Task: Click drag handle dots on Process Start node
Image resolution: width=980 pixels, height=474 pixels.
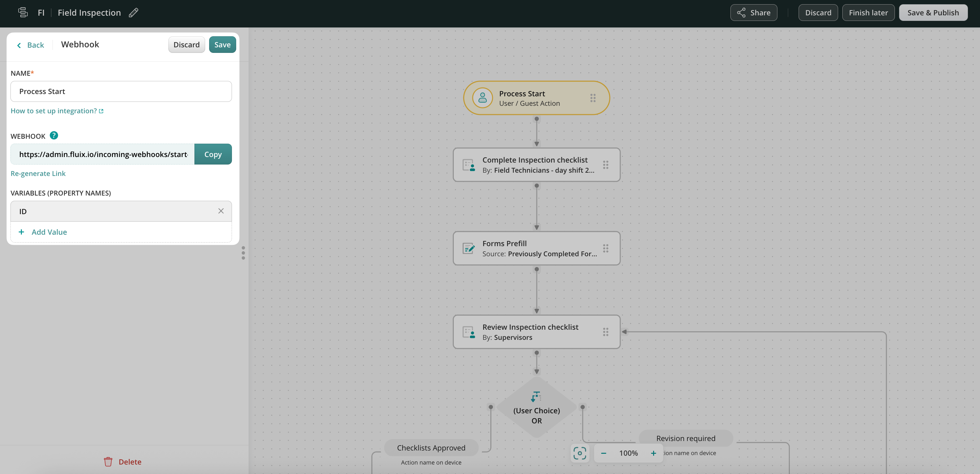Action: click(593, 98)
